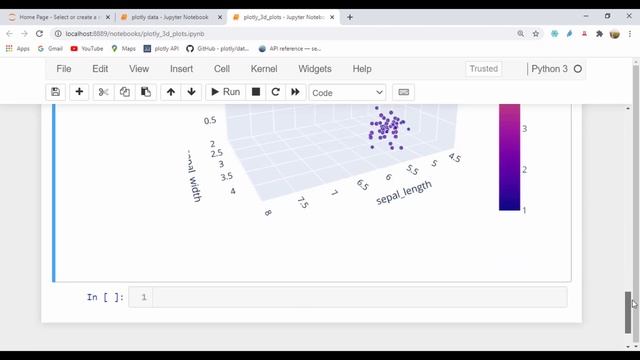The image size is (640, 360).
Task: Run the selected cell
Action: [x=226, y=92]
